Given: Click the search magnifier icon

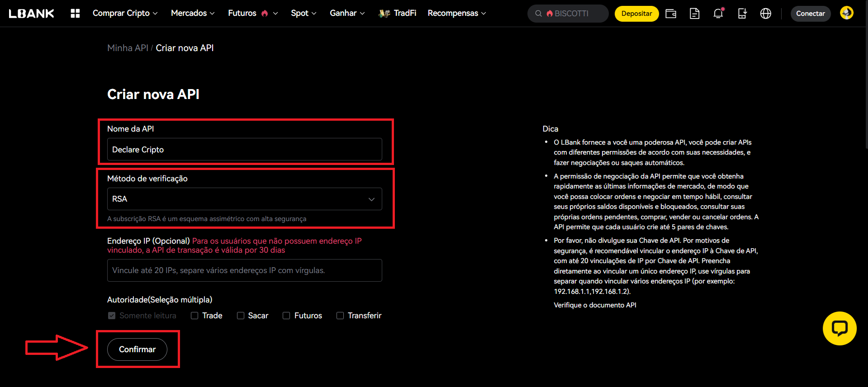Looking at the screenshot, I should click(x=538, y=14).
